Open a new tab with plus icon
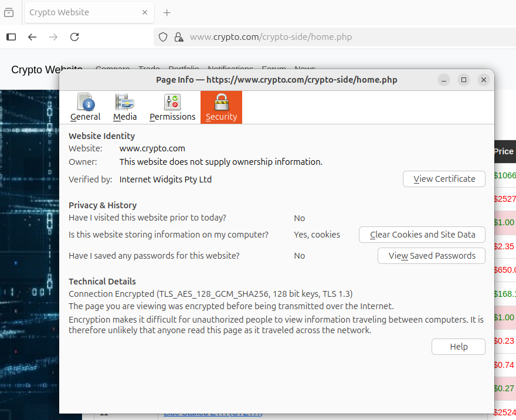Viewport: 516px width, 420px height. (x=167, y=12)
